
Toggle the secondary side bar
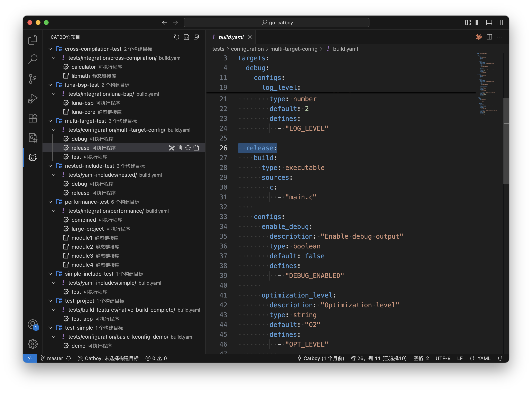coord(500,22)
